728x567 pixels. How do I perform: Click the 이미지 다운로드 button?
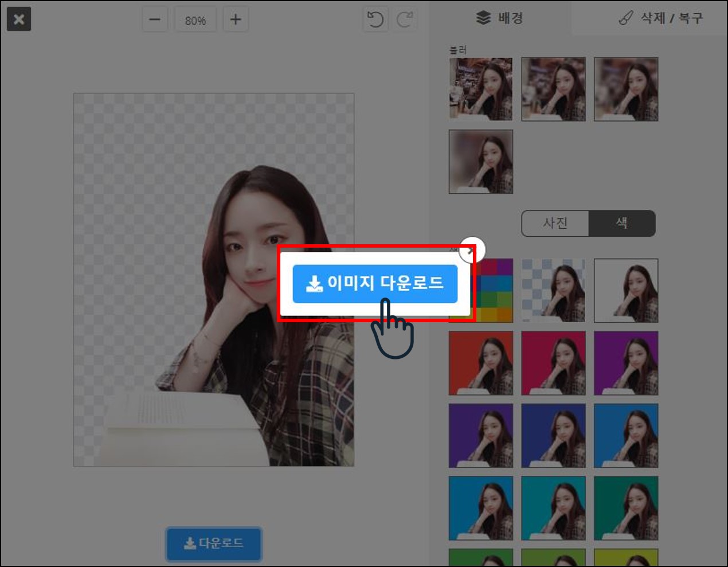pos(375,283)
